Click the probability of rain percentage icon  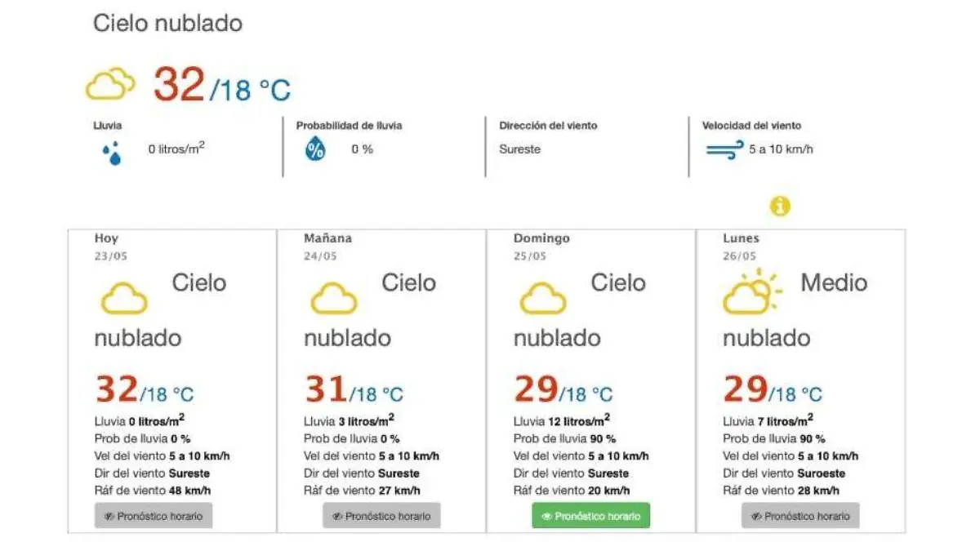tap(314, 149)
